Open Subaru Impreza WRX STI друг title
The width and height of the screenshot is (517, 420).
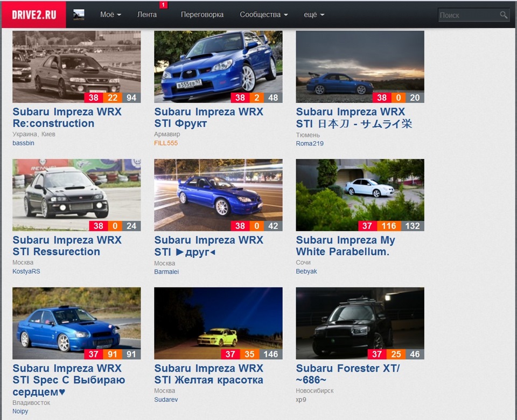point(209,246)
